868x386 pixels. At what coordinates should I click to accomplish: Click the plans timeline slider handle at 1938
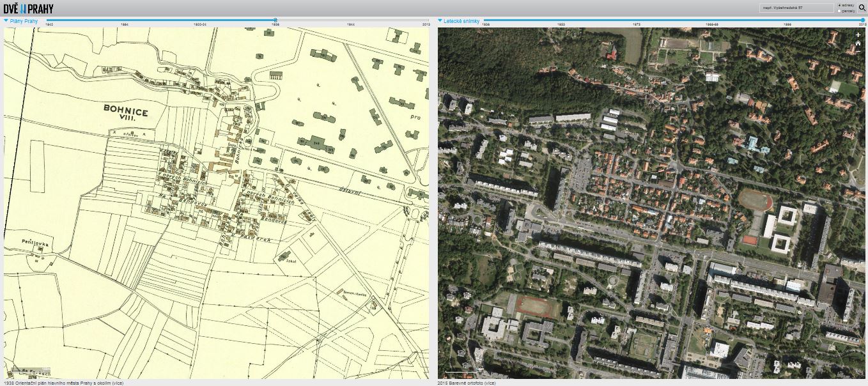click(x=275, y=20)
